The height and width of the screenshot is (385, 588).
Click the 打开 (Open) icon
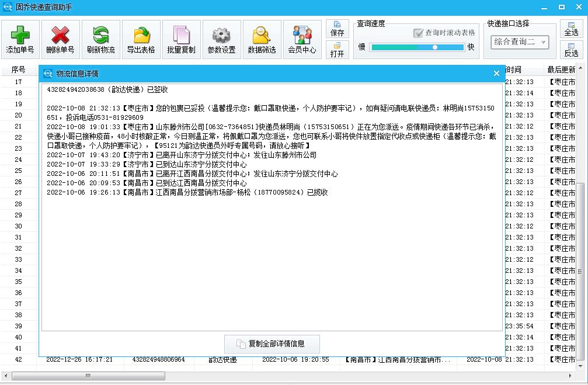[x=338, y=51]
